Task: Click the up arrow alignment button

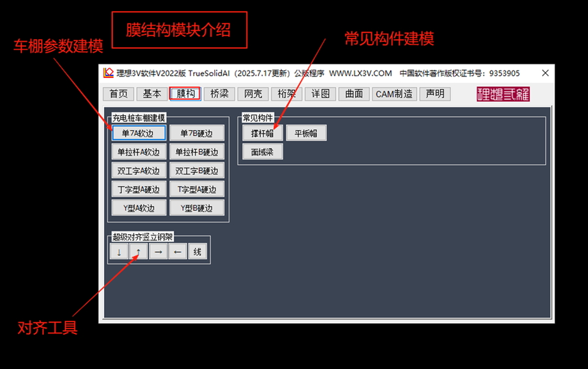Action: pyautogui.click(x=138, y=252)
